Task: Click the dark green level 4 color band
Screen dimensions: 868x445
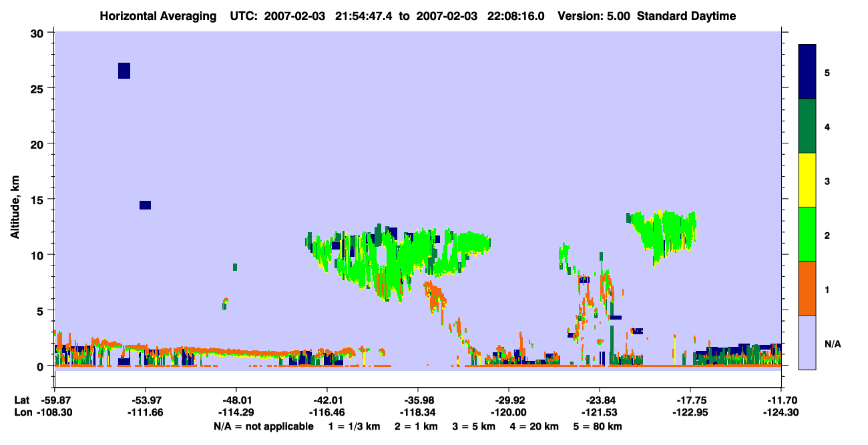Action: (807, 126)
